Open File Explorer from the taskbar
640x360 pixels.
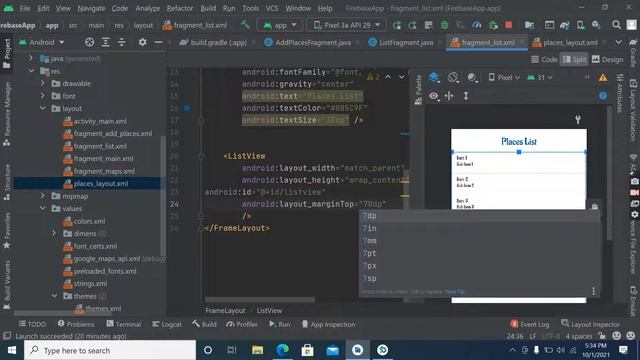257,350
